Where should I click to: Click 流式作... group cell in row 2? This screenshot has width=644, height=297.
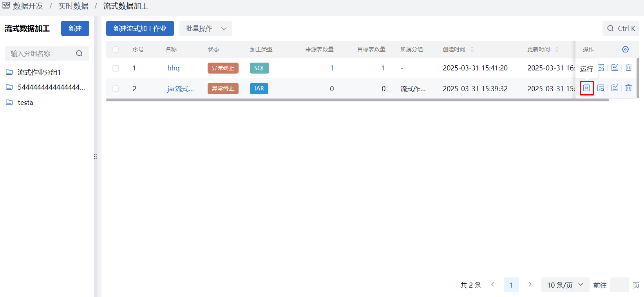point(413,89)
